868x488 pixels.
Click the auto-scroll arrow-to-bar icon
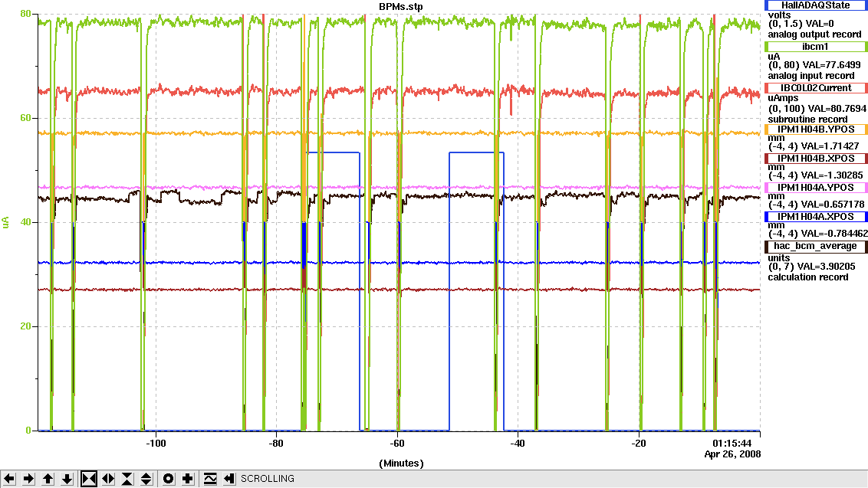229,479
